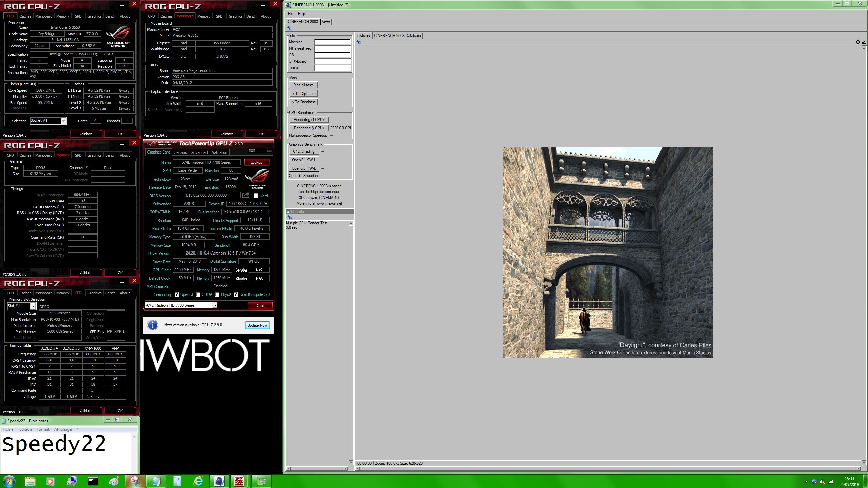This screenshot has width=868, height=488.
Task: Switch to Cinebench View tab
Action: [x=326, y=22]
